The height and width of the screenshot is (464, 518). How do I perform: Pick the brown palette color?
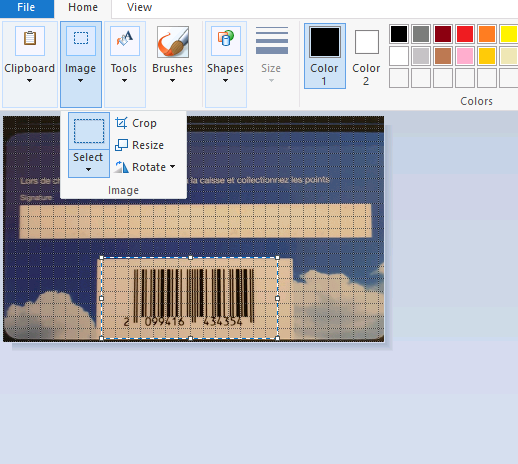point(443,56)
